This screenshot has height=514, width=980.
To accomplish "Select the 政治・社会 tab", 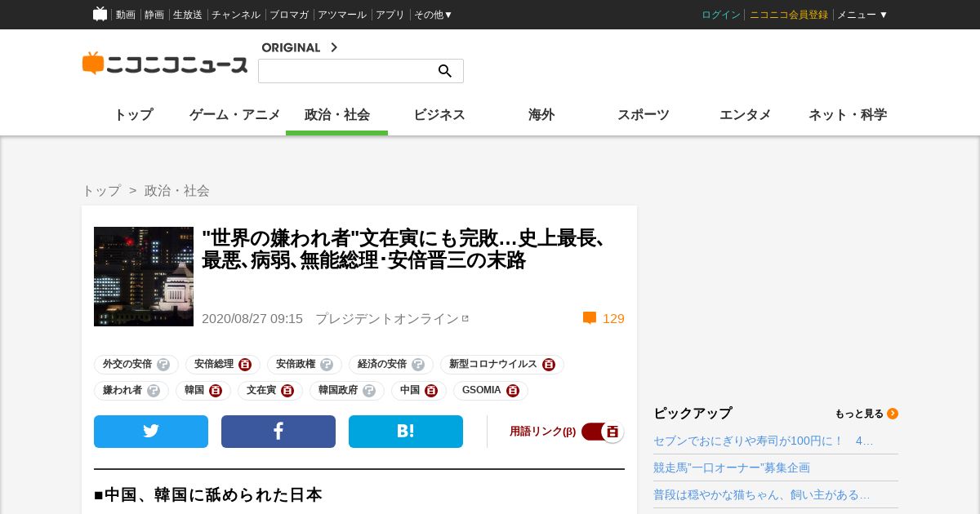I will pos(337,115).
